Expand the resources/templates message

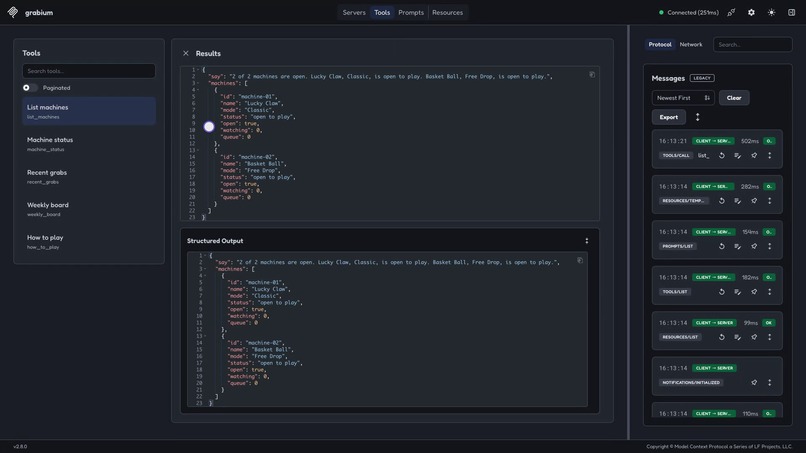(770, 201)
